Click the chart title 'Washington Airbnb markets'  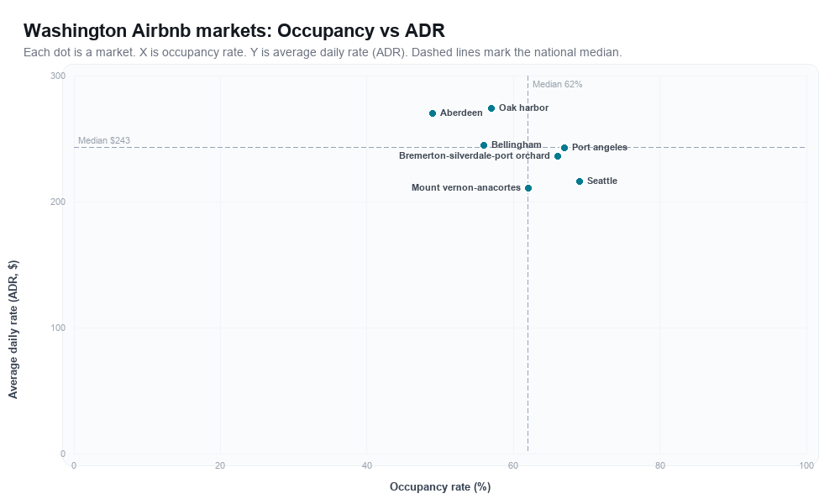(234, 30)
